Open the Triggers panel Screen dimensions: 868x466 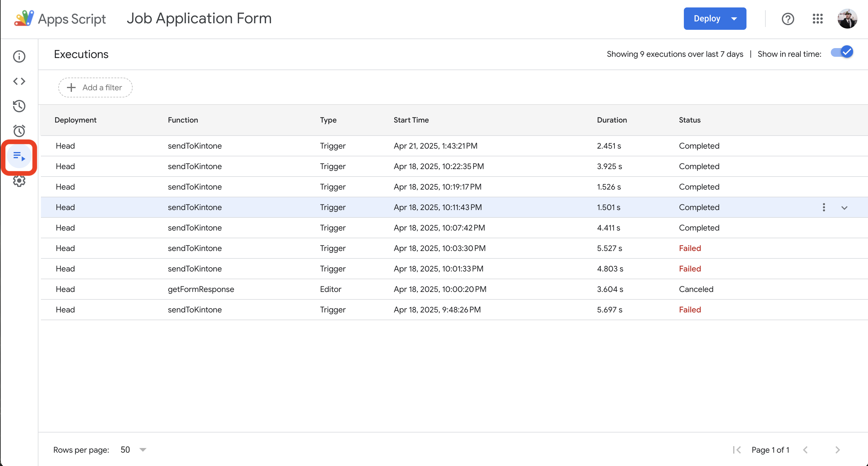(x=19, y=131)
